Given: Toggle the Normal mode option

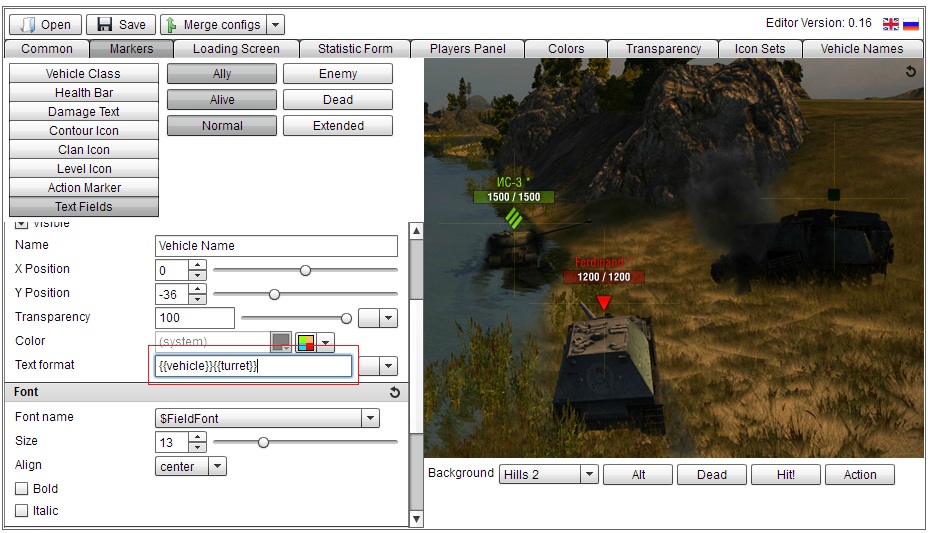Looking at the screenshot, I should [x=222, y=125].
